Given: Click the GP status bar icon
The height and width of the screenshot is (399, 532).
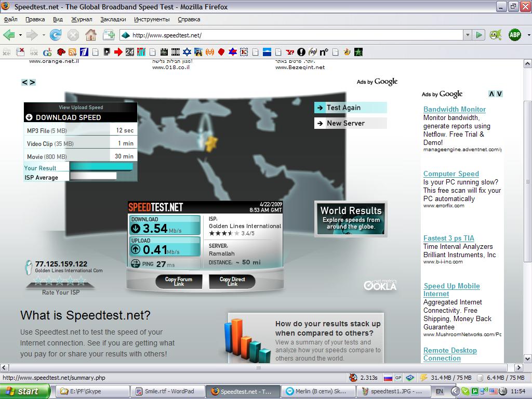Looking at the screenshot, I should [398, 378].
